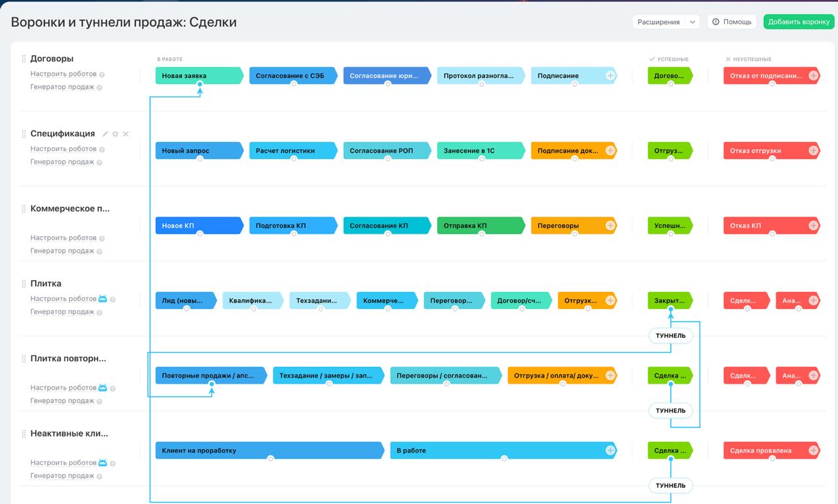This screenshot has height=504, width=838.
Task: Grab the drag handle beside Плитка повторн... funnel
Action: click(x=24, y=359)
